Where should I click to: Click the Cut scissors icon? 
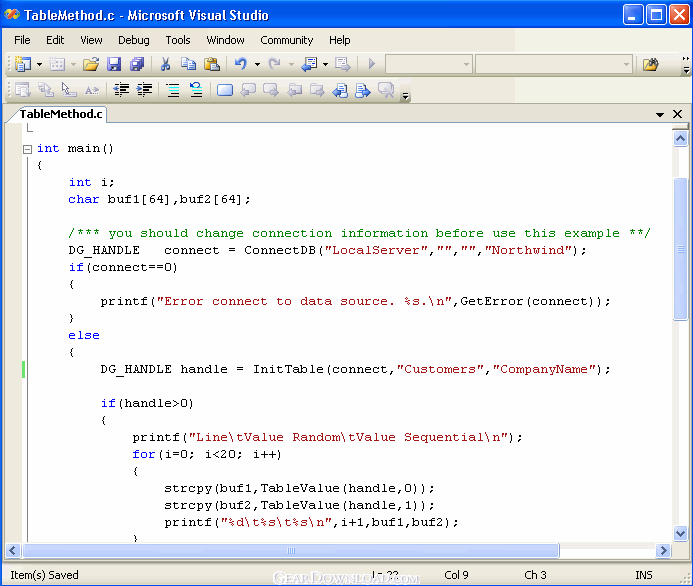pos(166,64)
